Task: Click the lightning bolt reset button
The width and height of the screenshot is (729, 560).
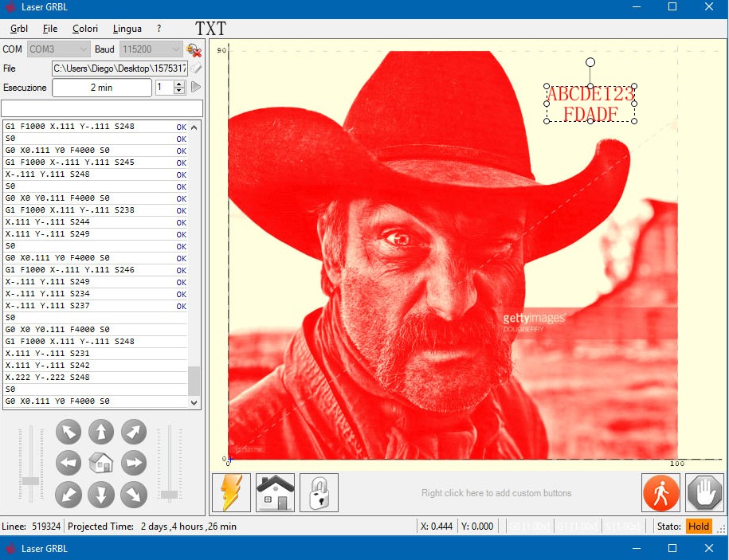Action: (x=232, y=493)
